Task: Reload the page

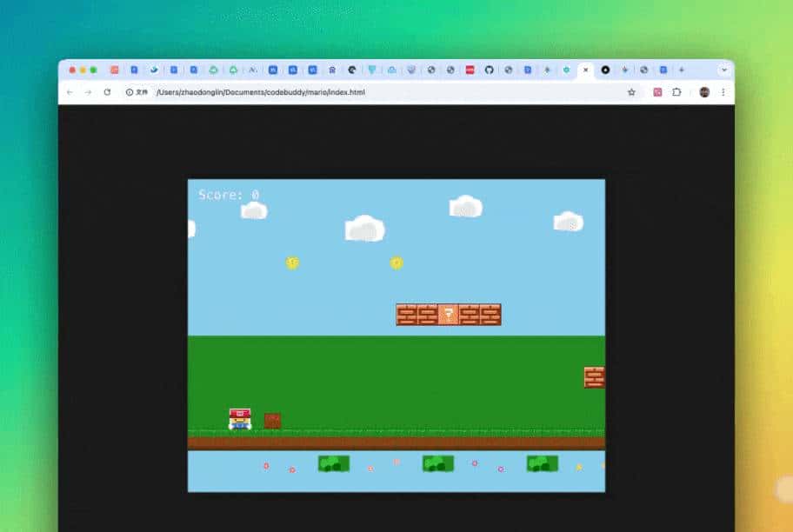Action: tap(107, 92)
